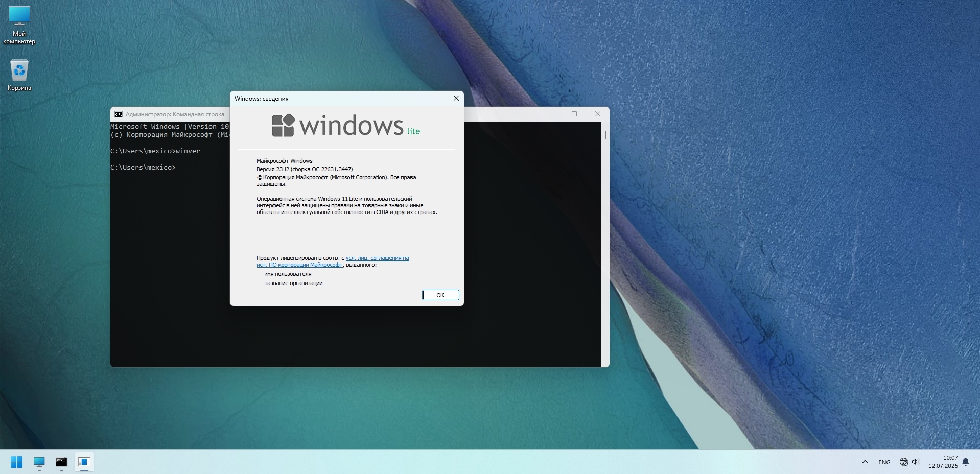Viewport: 980px width, 474px height.
Task: Click the © Корпорация Майкрософт copyright text
Action: (336, 180)
